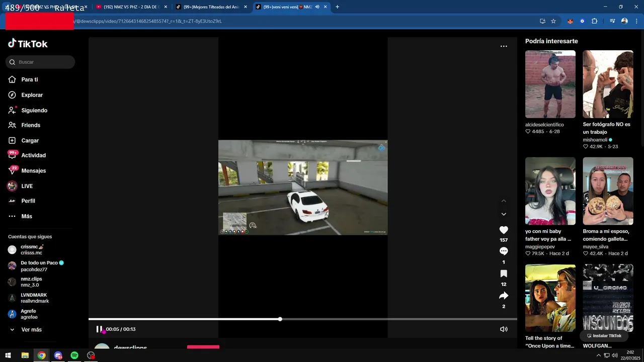Open Broma a mi esposo video thumbnail
Image resolution: width=644 pixels, height=362 pixels.
(x=608, y=191)
